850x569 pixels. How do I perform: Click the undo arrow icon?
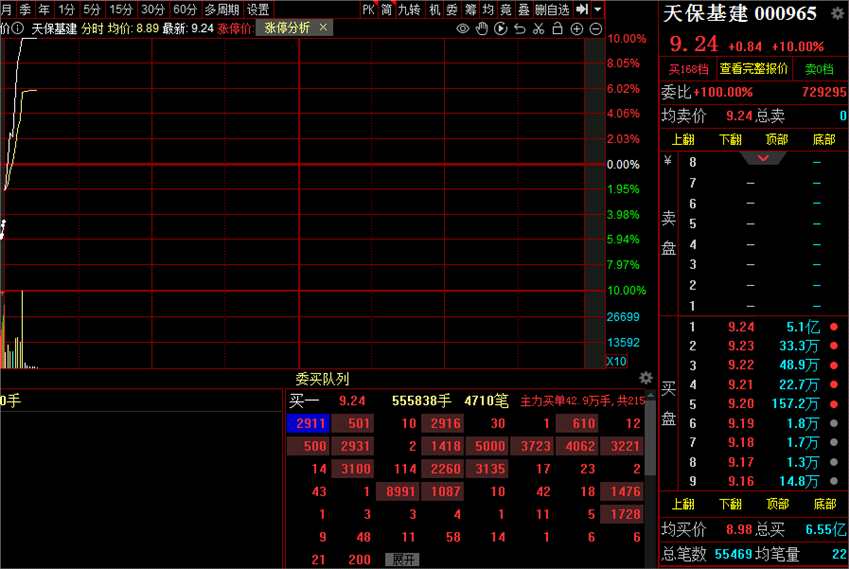pyautogui.click(x=519, y=29)
